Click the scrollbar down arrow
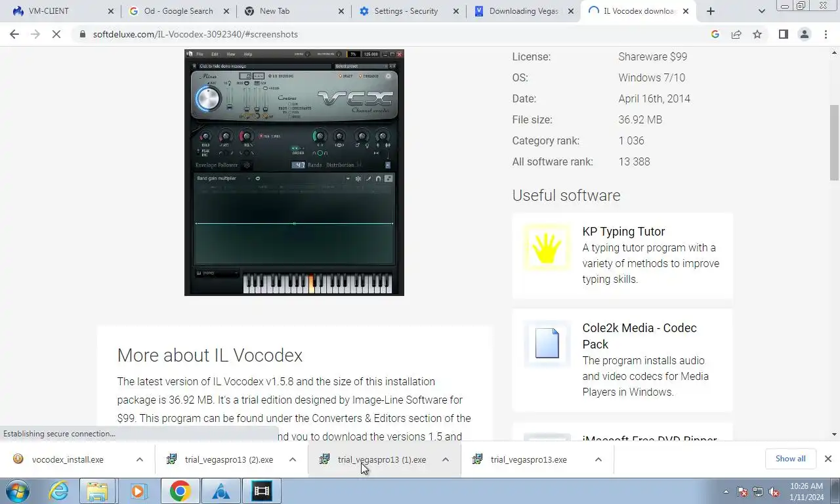The height and width of the screenshot is (504, 840). tap(834, 434)
